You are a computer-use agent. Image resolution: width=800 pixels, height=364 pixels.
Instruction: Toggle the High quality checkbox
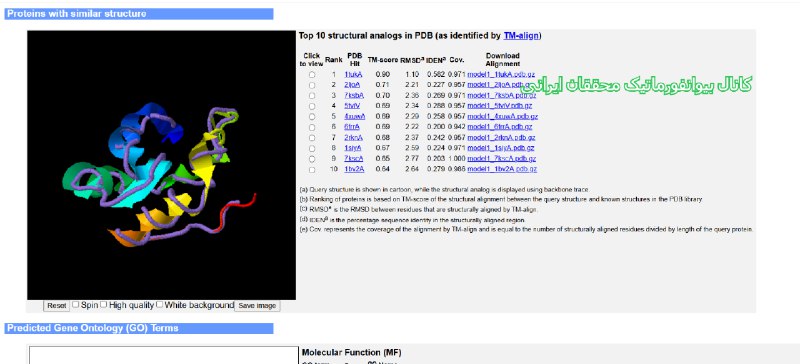tap(104, 304)
